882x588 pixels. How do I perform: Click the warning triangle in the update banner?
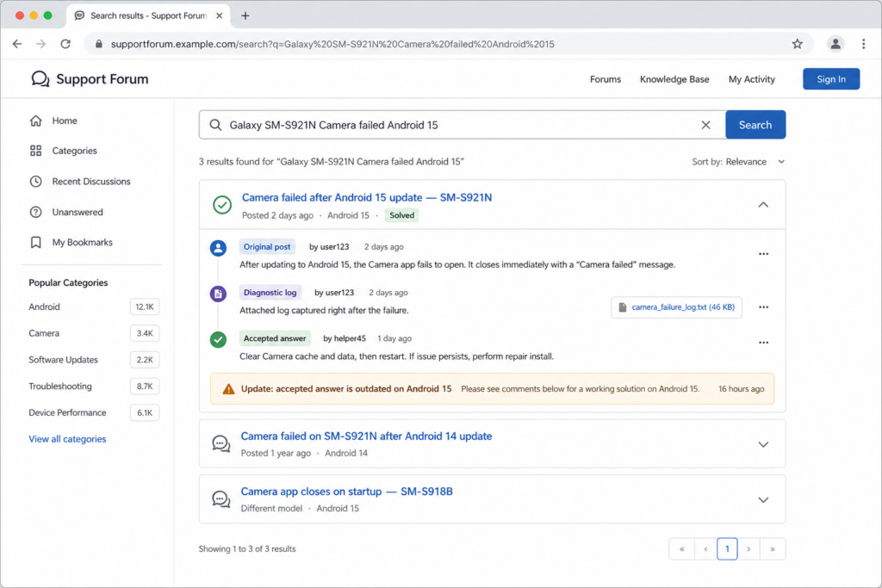click(x=228, y=389)
